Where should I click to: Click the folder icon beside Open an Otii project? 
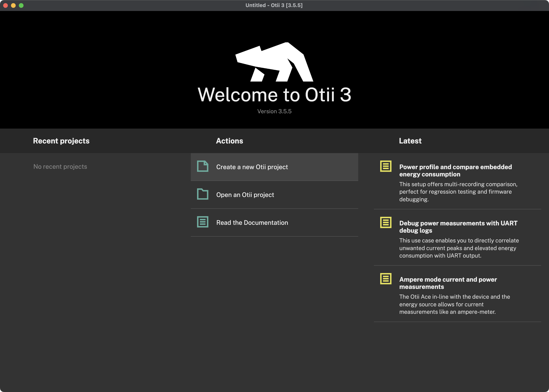pyautogui.click(x=203, y=194)
